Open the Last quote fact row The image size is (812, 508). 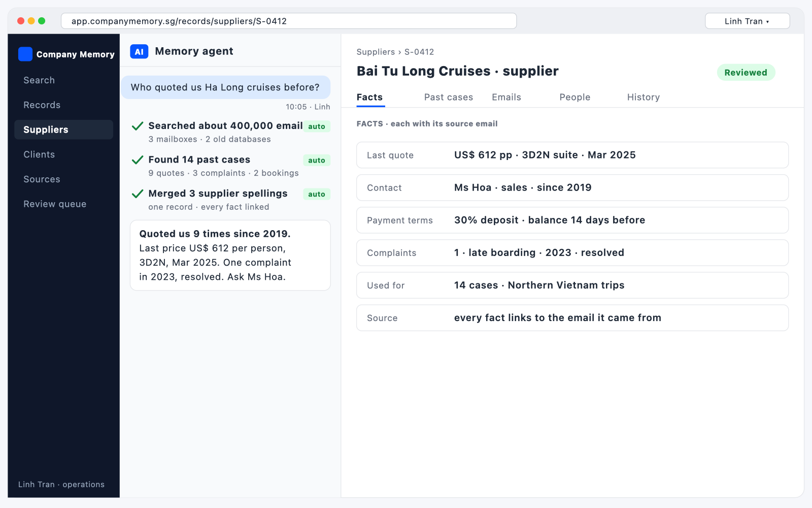pyautogui.click(x=572, y=155)
